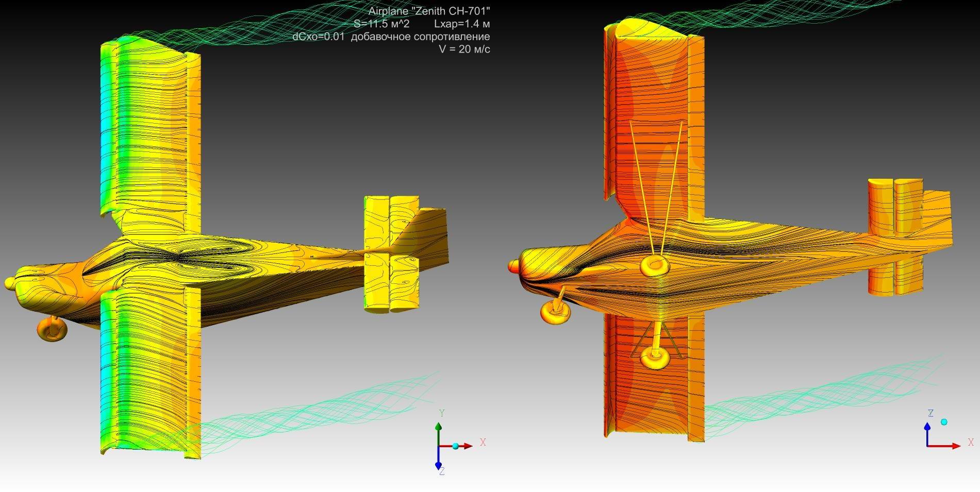Click the cyan origin dot on left triad
The height and width of the screenshot is (492, 980).
pyautogui.click(x=455, y=446)
